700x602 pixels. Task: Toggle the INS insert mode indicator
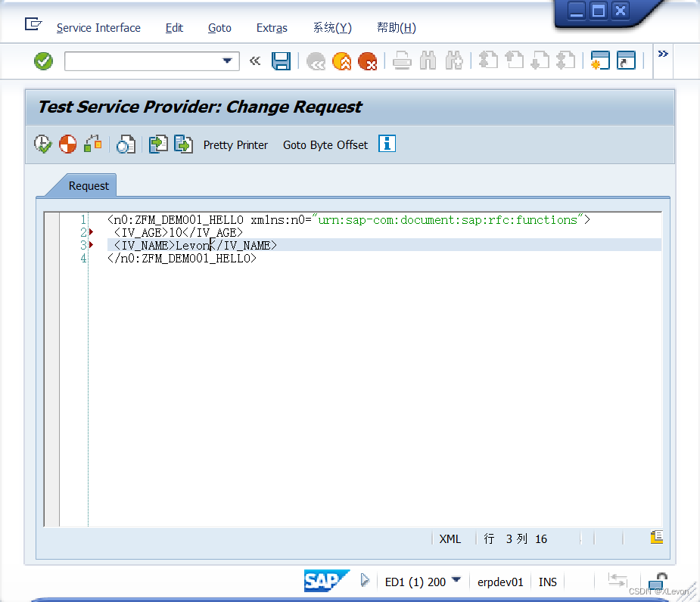(x=547, y=582)
